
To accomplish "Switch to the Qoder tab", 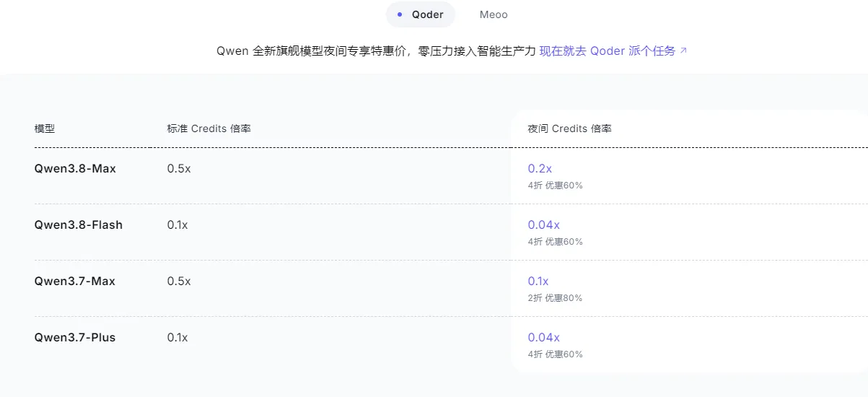I will (421, 14).
